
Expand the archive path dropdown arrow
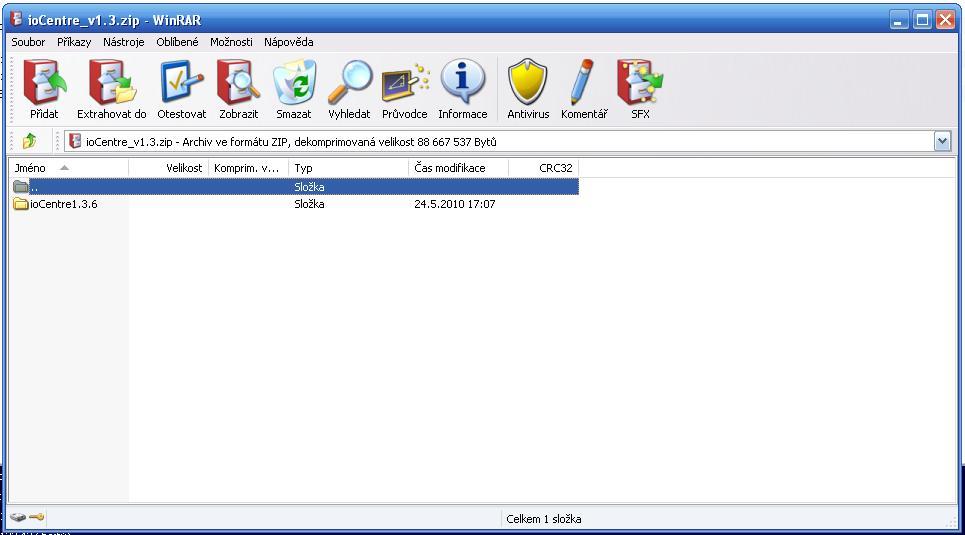coord(942,142)
